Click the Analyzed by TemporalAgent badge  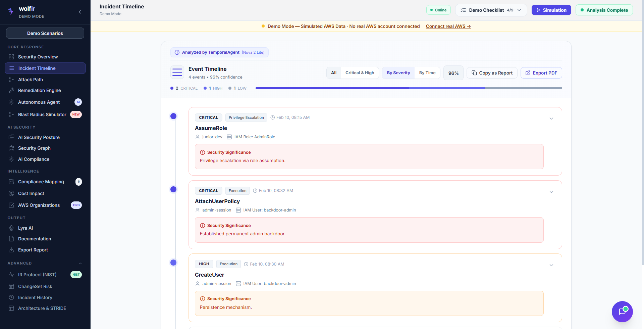(x=219, y=52)
